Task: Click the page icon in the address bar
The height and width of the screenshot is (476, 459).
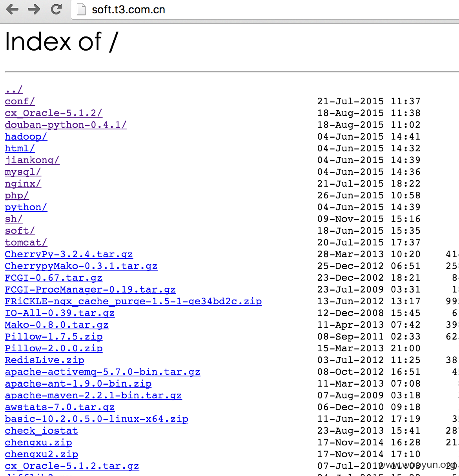Action: [81, 9]
